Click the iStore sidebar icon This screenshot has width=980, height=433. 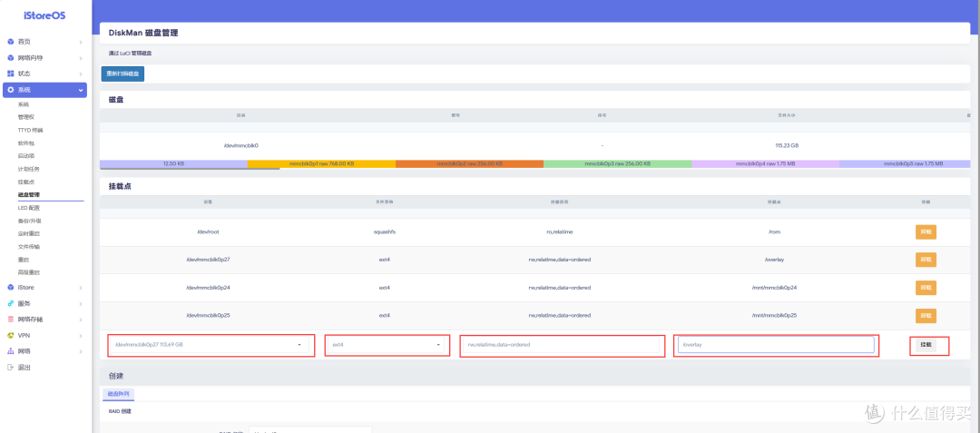click(11, 288)
